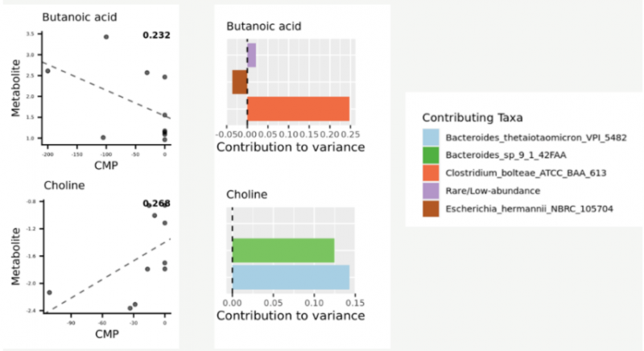Click the green bar in Choline bar chart
Screen dimensions: 644x351
click(283, 250)
